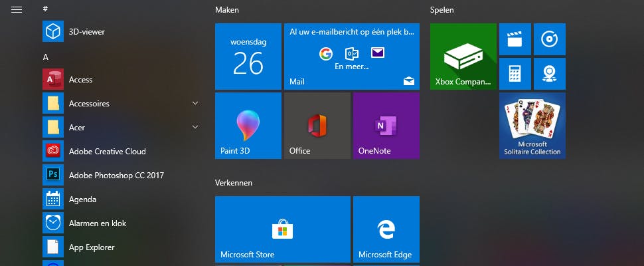Screen dimensions: 644x266
Task: Select the 'Spelen' group title
Action: pyautogui.click(x=442, y=9)
